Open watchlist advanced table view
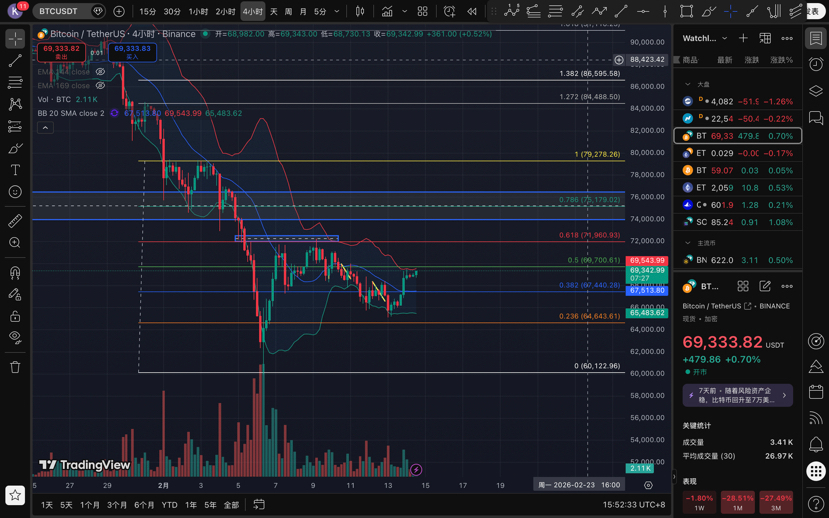Image resolution: width=829 pixels, height=518 pixels. [x=765, y=38]
